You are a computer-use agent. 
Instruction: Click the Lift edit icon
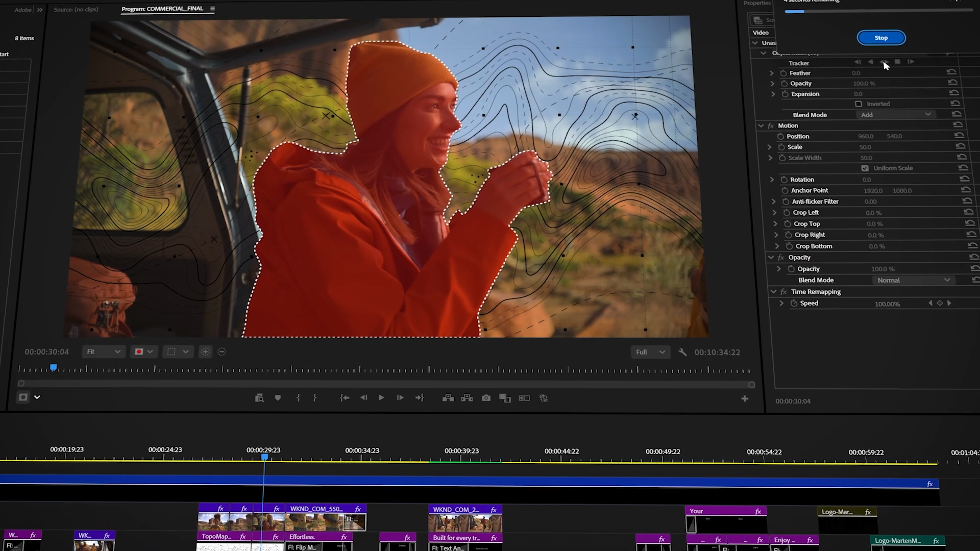coord(448,398)
